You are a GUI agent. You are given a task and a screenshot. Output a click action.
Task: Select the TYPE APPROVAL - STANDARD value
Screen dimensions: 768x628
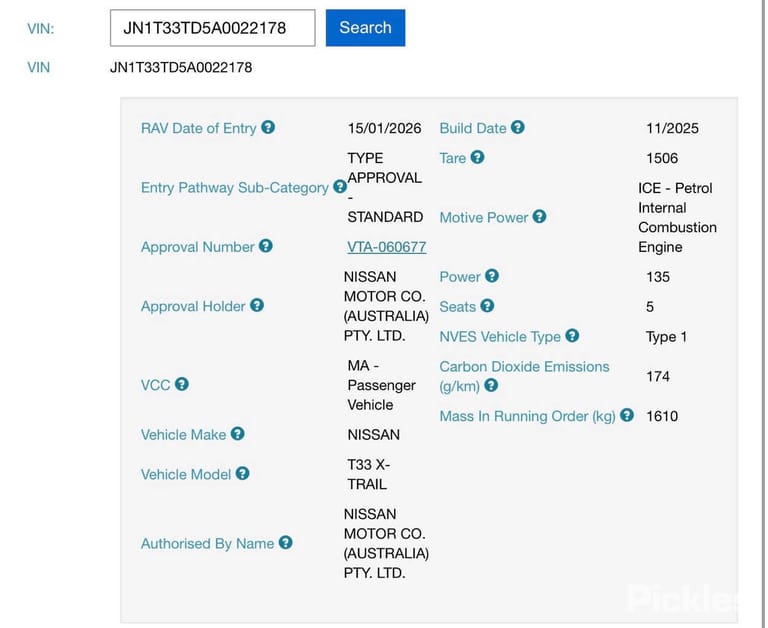[x=385, y=187]
